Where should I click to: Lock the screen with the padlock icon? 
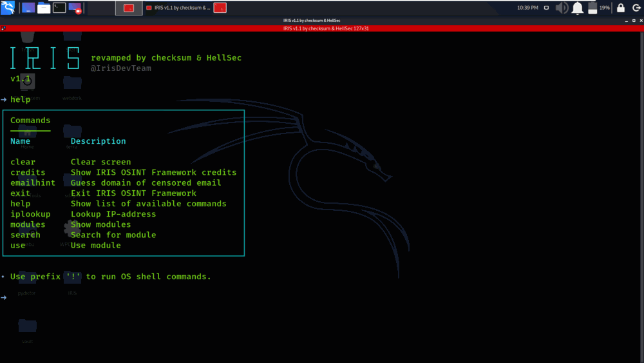click(621, 8)
